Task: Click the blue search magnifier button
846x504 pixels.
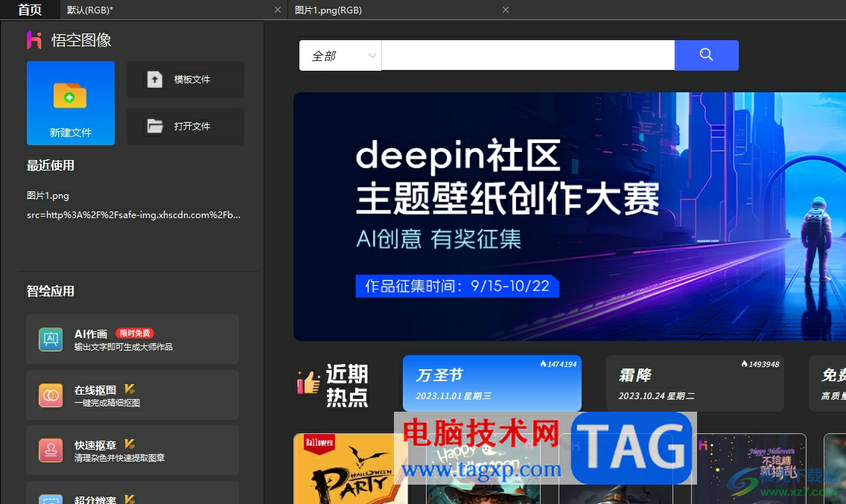Action: 706,55
